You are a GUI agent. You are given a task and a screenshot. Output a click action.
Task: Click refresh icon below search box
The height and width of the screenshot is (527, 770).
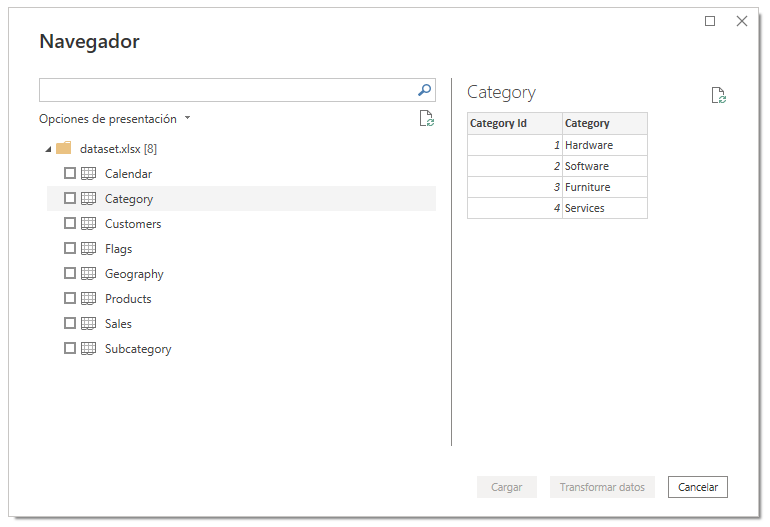(427, 119)
